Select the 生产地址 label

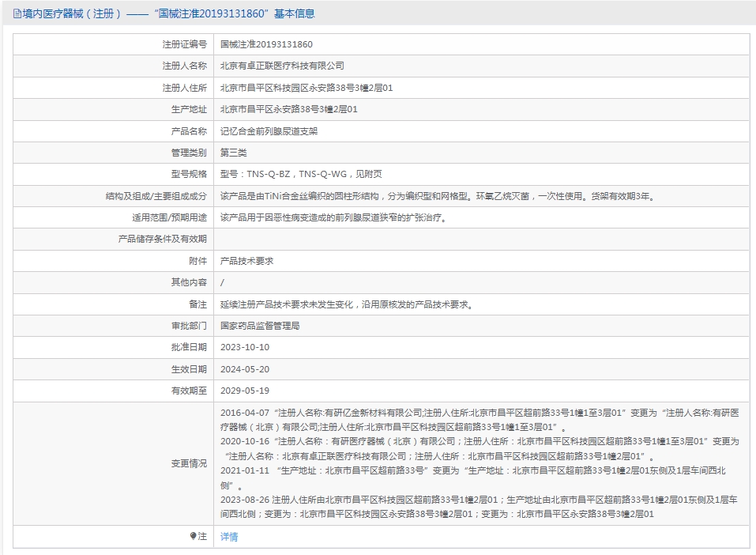(189, 110)
